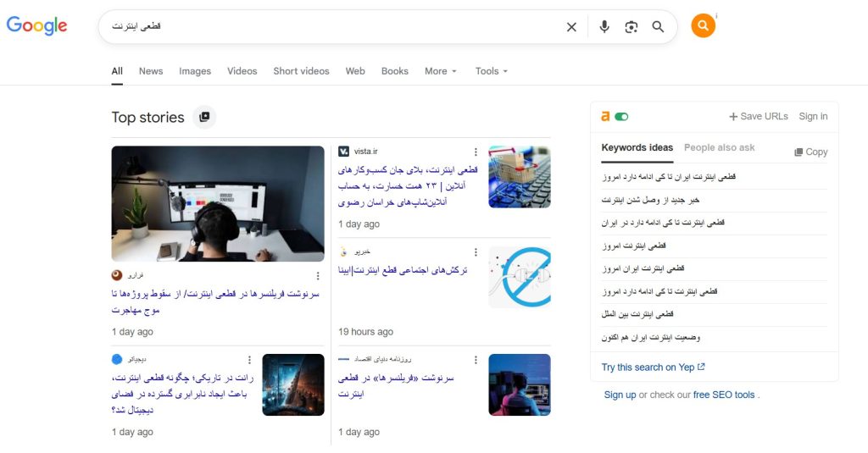
Task: Open the headline of 19 hours ago story
Action: point(403,270)
